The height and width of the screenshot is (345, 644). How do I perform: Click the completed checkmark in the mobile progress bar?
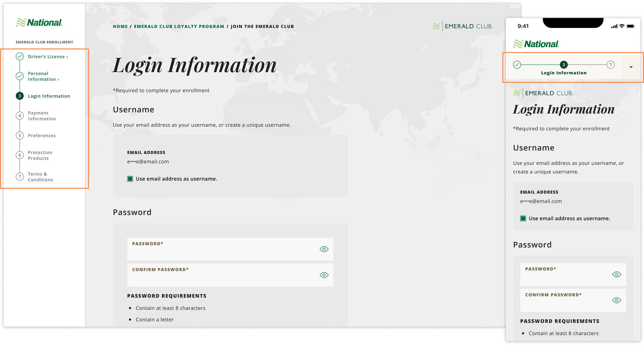click(x=517, y=65)
